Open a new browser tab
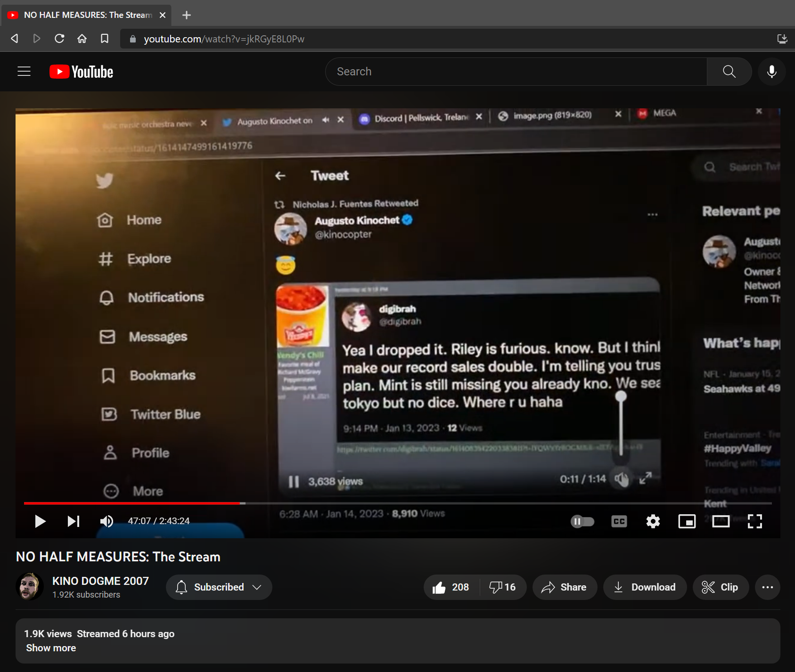 click(x=187, y=15)
